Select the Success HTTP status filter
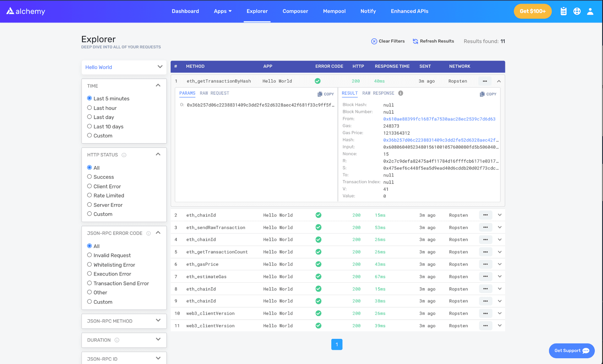The height and width of the screenshot is (364, 603). click(89, 177)
